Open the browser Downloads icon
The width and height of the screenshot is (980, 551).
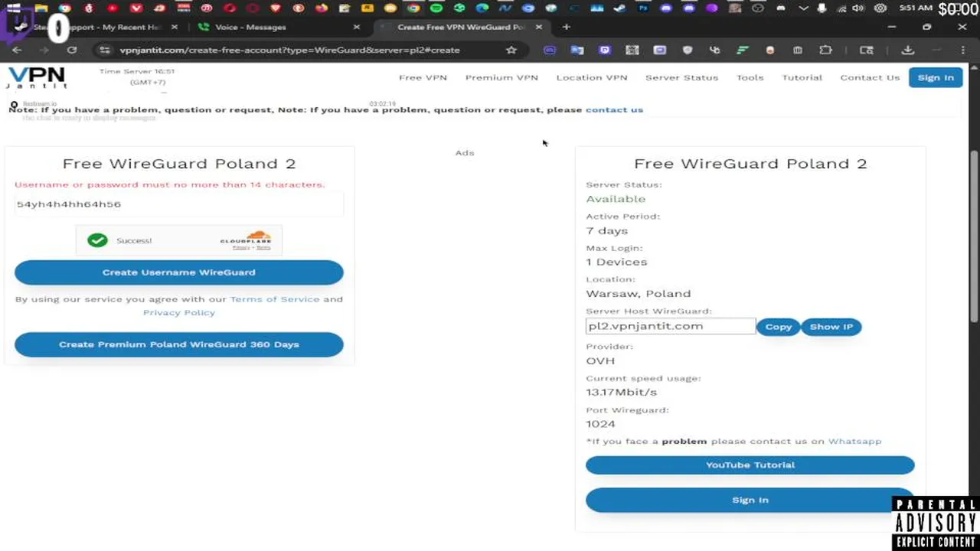(907, 50)
